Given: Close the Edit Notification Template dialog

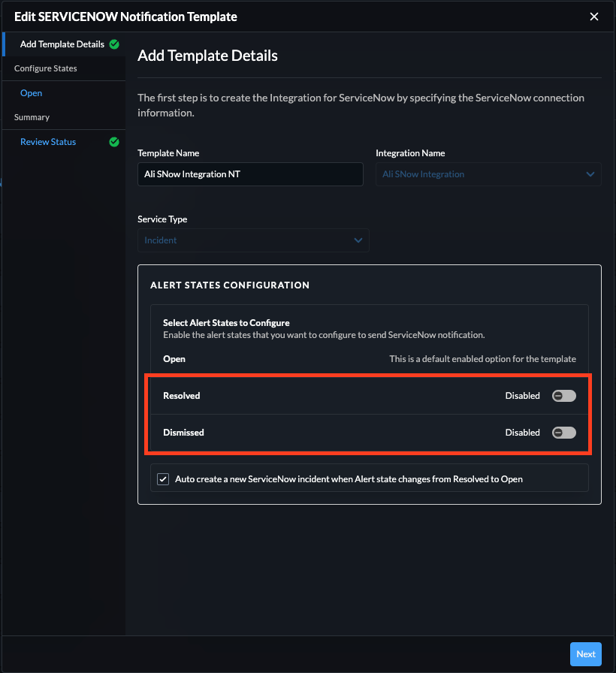Looking at the screenshot, I should click(x=594, y=17).
